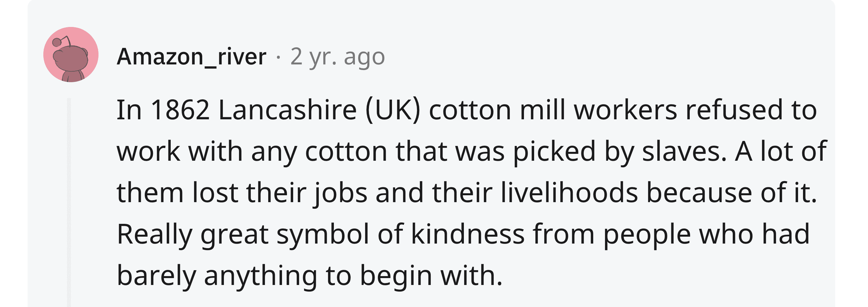
Task: Click the word 'kindness' in the comment
Action: [x=468, y=234]
